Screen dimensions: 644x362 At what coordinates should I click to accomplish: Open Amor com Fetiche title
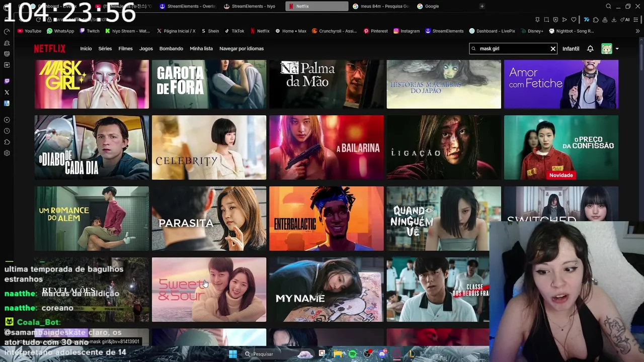click(561, 84)
